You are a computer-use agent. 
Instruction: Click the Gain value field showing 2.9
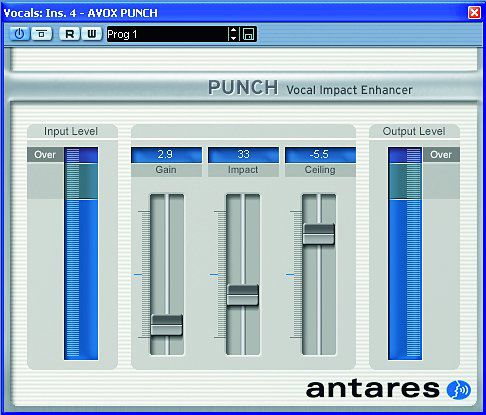pyautogui.click(x=166, y=155)
